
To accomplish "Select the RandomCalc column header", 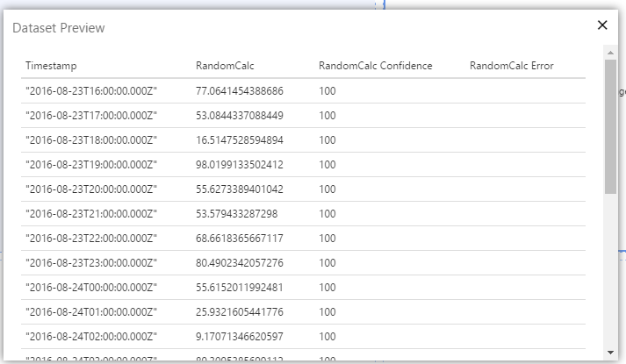I will (225, 66).
